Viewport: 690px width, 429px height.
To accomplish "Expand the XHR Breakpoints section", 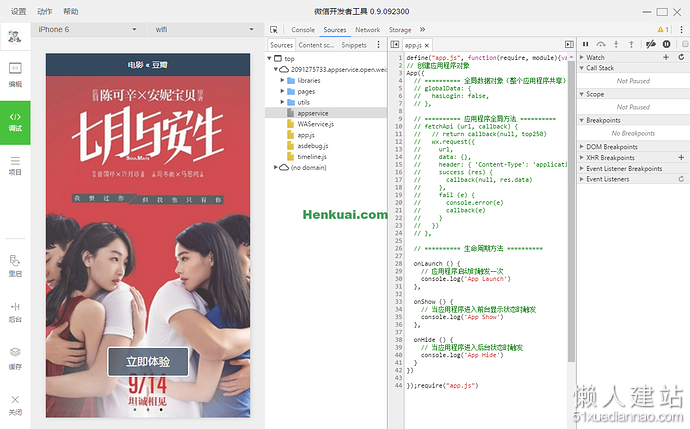I will pyautogui.click(x=581, y=158).
